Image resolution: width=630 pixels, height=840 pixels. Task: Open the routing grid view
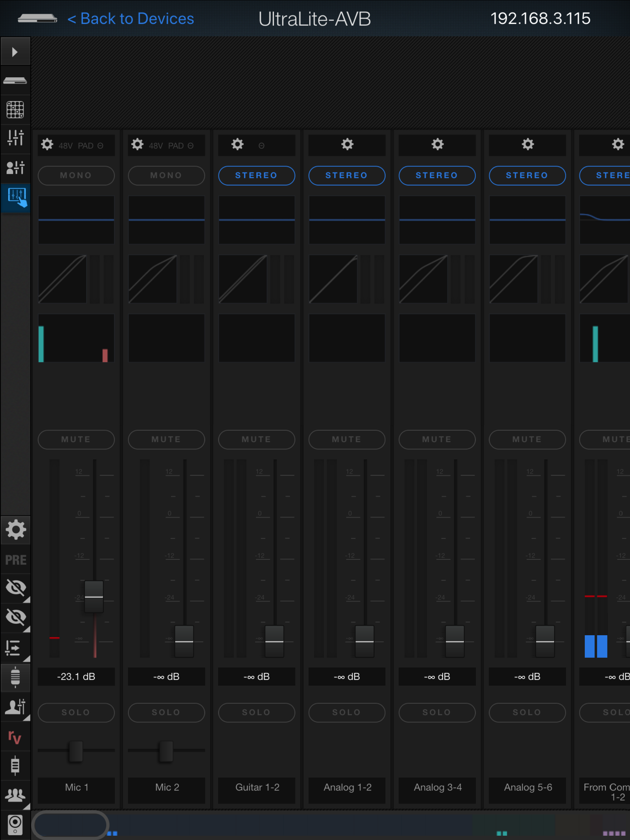(x=15, y=110)
